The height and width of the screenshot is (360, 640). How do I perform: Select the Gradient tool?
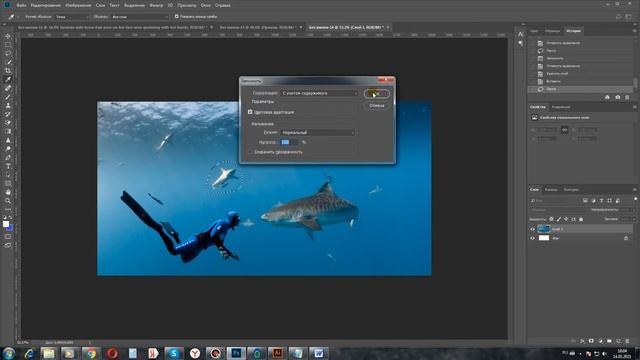pyautogui.click(x=8, y=131)
